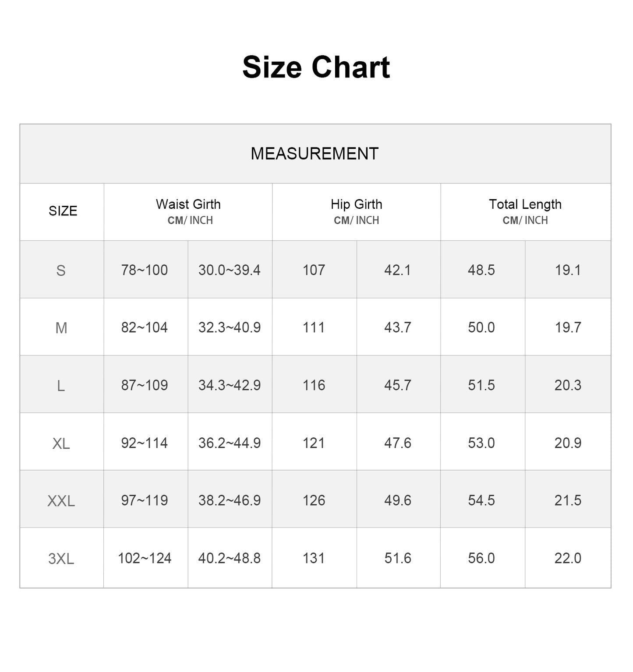This screenshot has height=672, width=633.
Task: Select the XL size row label
Action: click(x=61, y=443)
